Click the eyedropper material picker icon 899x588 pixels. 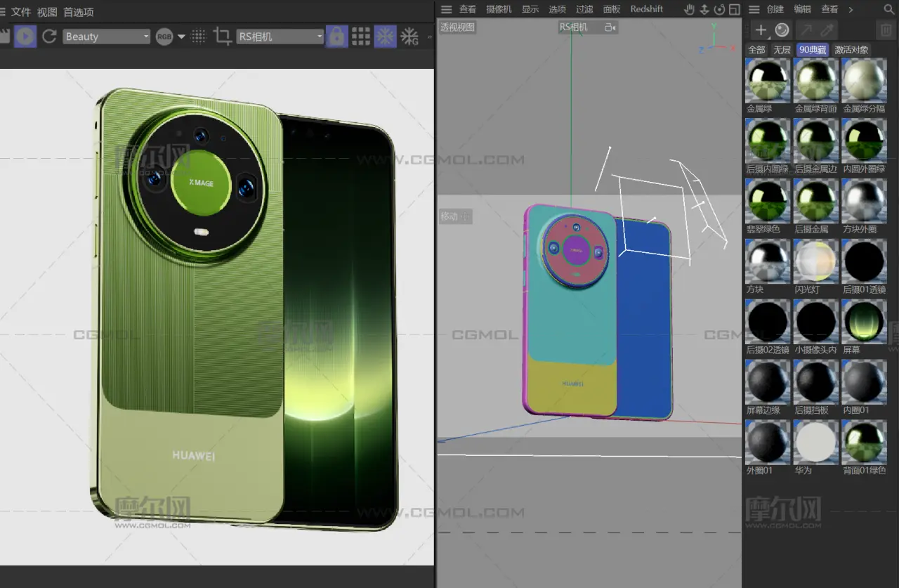827,30
